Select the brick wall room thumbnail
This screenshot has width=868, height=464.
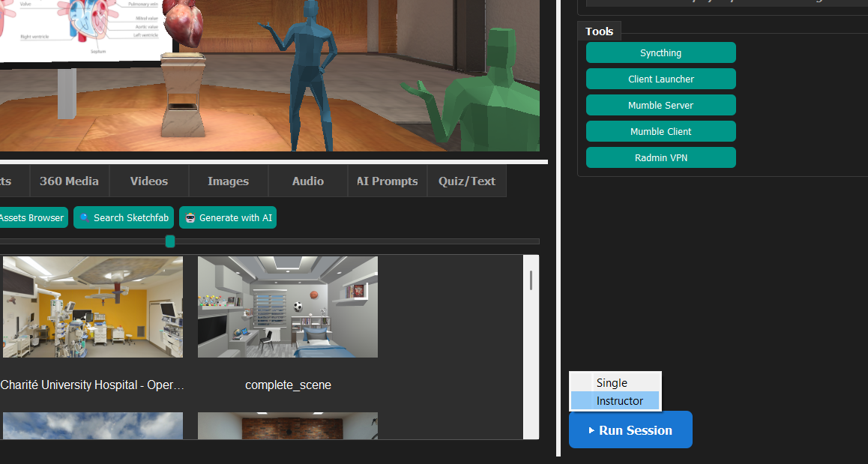(288, 425)
